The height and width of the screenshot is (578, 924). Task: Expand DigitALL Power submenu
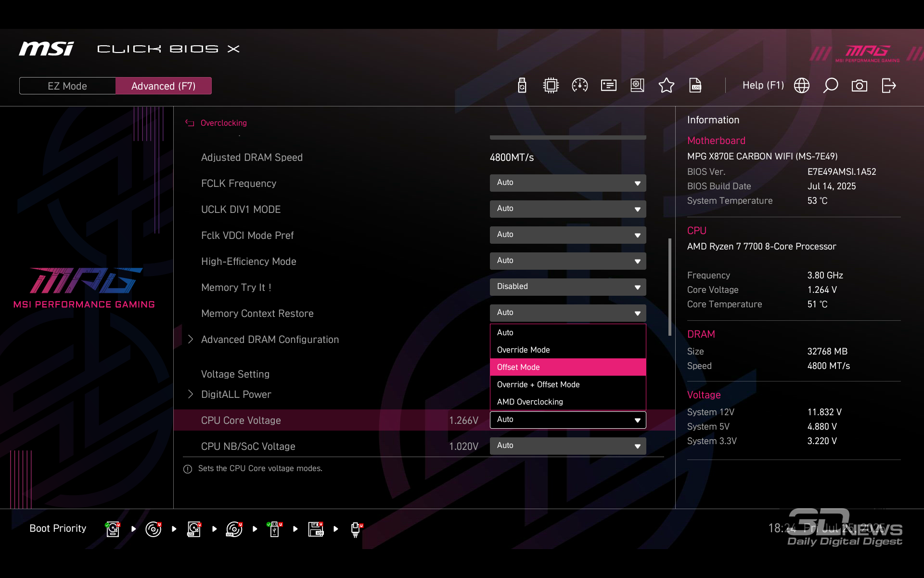pyautogui.click(x=236, y=394)
